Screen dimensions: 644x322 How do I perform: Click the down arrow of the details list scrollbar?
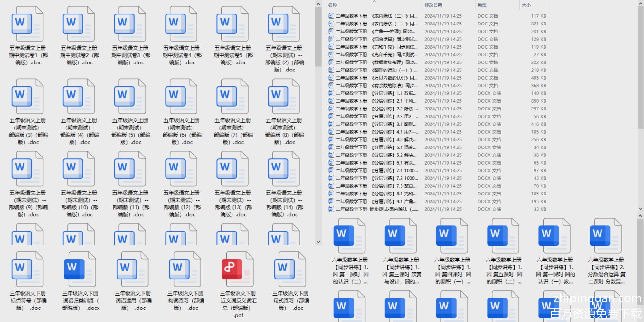(640, 209)
